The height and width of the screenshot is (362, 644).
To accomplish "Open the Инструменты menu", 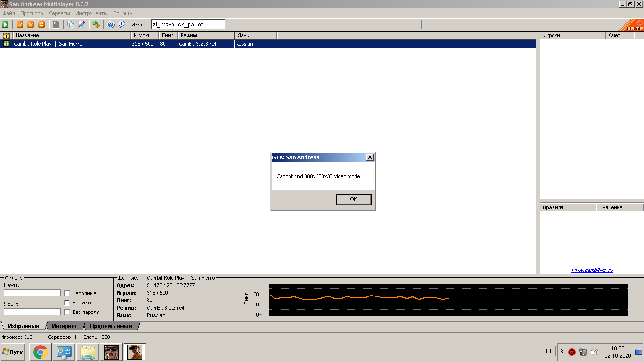I will pyautogui.click(x=91, y=13).
